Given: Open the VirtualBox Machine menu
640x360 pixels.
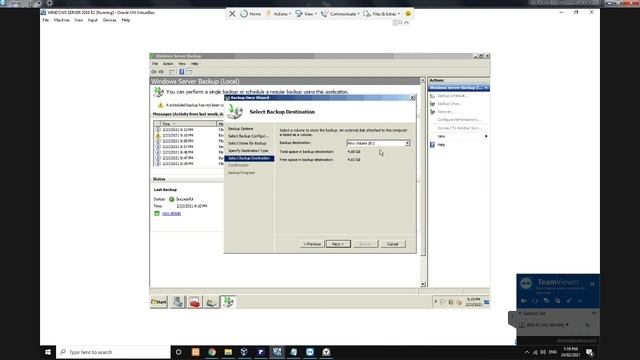Looking at the screenshot, I should click(x=62, y=20).
